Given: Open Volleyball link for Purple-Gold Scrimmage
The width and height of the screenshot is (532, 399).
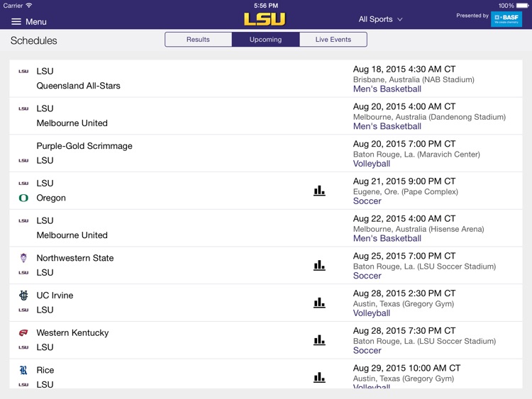Looking at the screenshot, I should click(372, 164).
